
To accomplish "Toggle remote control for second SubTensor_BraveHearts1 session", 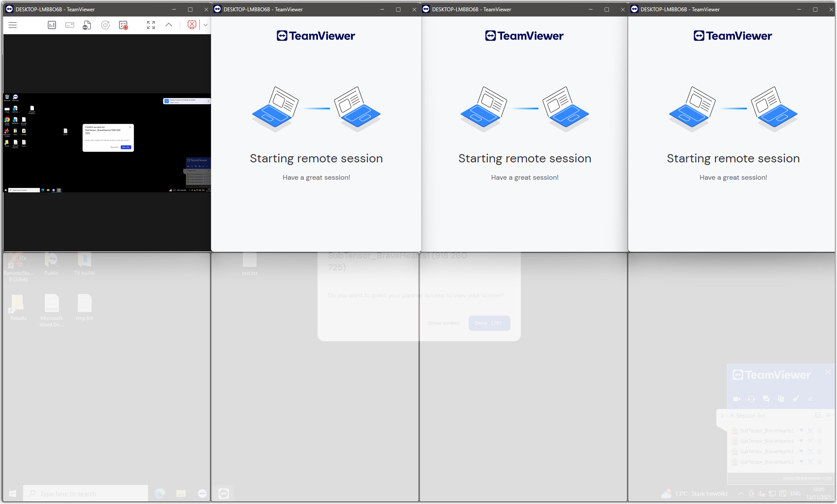I will 811,441.
